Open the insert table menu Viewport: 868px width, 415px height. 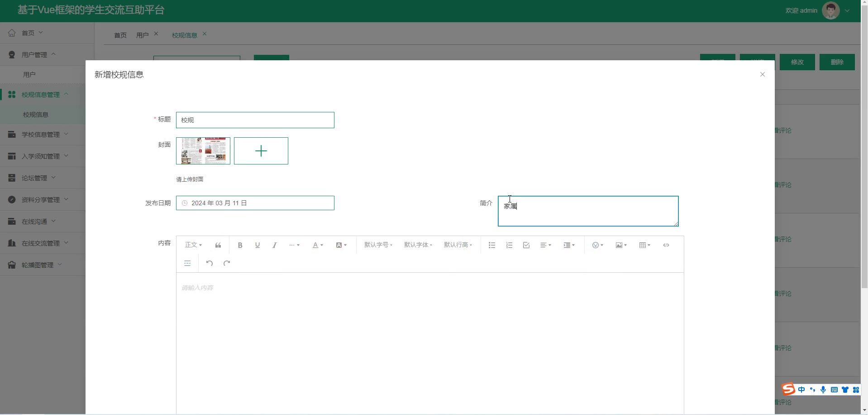coord(645,245)
